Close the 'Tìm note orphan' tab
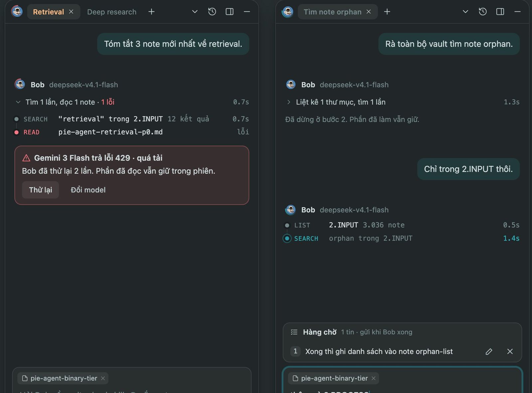The image size is (532, 393). coord(369,12)
